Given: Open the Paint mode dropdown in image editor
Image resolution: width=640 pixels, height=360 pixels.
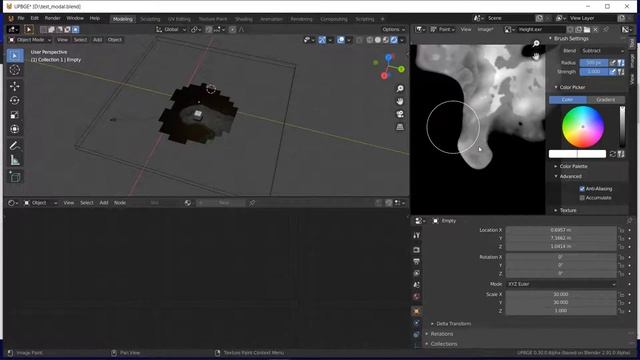Looking at the screenshot, I should tap(442, 29).
